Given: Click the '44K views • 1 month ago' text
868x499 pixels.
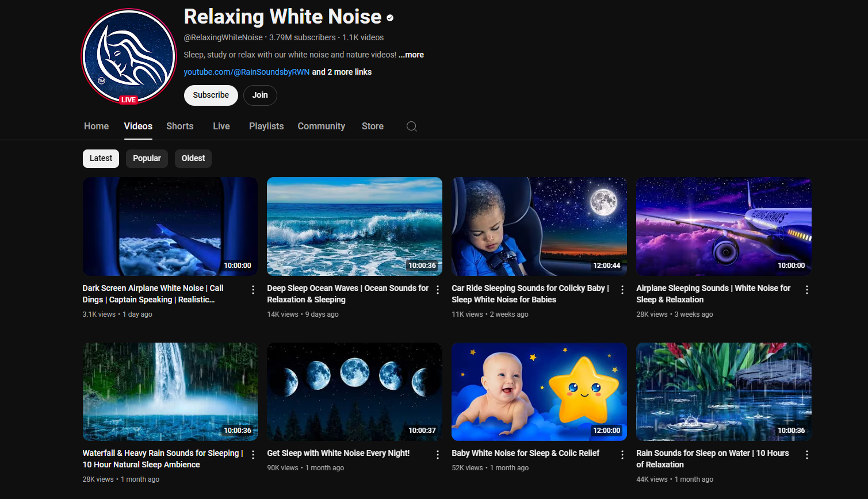Looking at the screenshot, I should tap(675, 479).
